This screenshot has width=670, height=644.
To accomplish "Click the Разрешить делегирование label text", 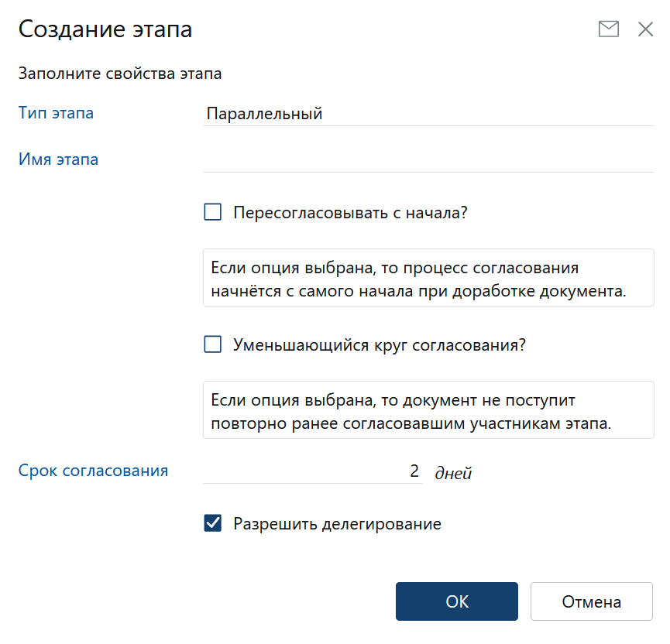I will pos(337,524).
